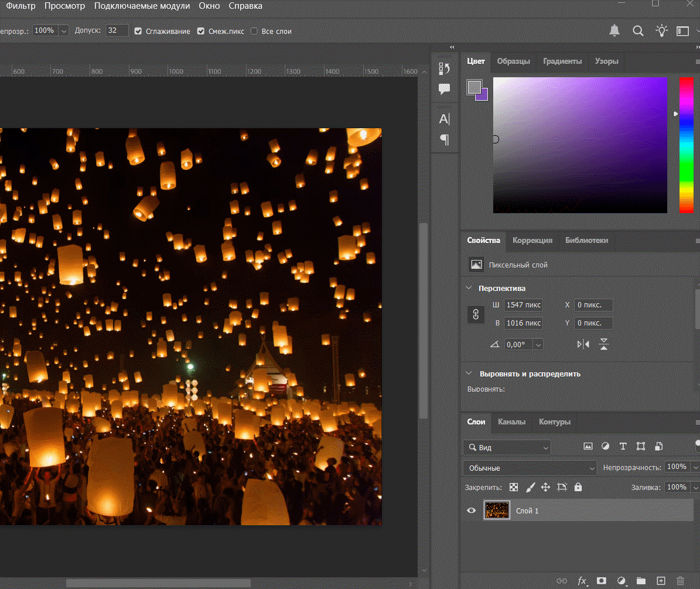Delete layer with the trash icon
This screenshot has width=700, height=589.
[680, 581]
